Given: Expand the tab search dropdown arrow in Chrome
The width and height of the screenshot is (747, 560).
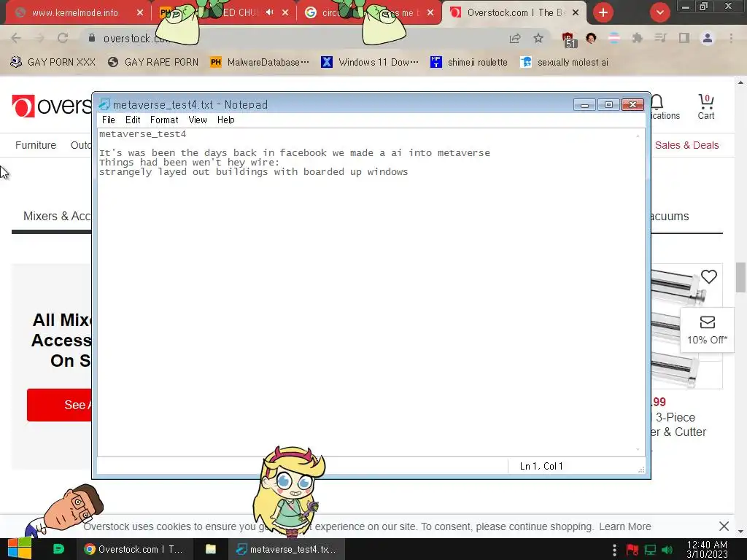Looking at the screenshot, I should coord(659,12).
